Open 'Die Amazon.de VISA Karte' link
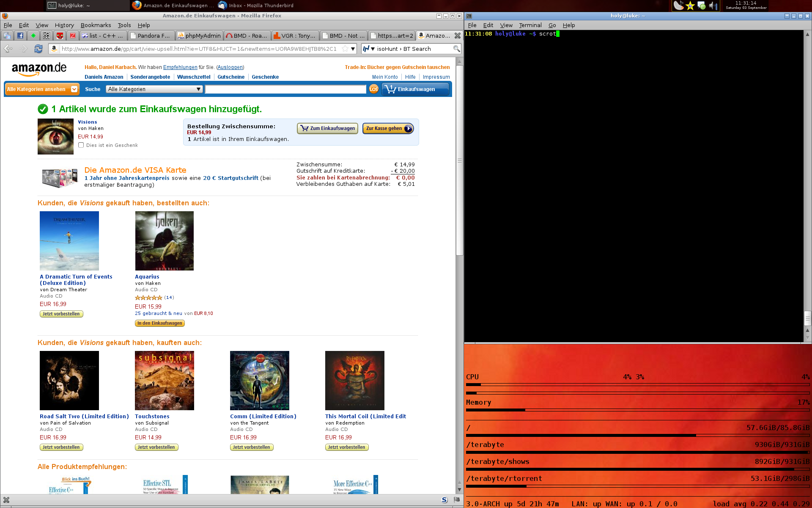Viewport: 812px width, 508px height. point(135,170)
